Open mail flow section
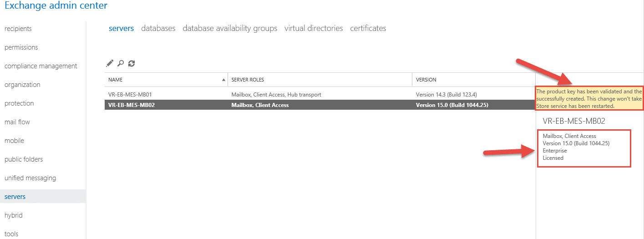Image resolution: width=644 pixels, height=239 pixels. (17, 122)
